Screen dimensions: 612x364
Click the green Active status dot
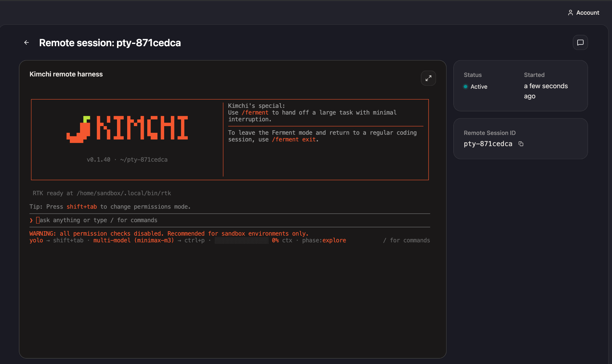pos(465,87)
